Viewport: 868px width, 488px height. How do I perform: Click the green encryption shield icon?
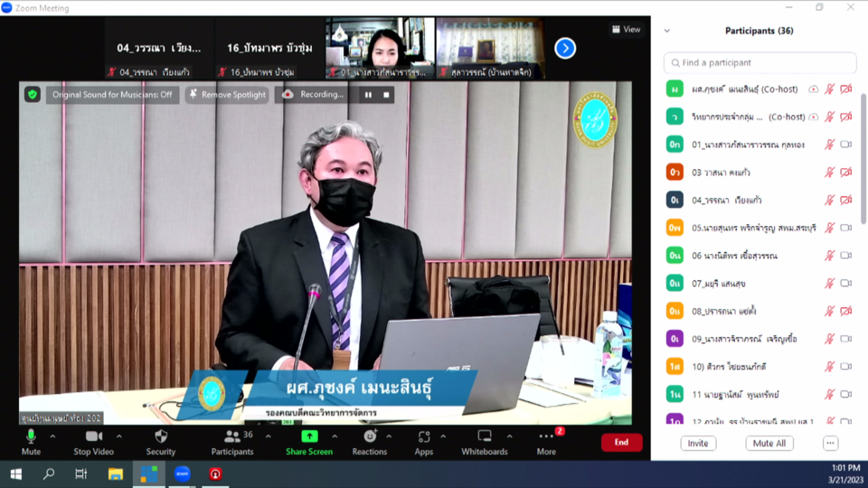(33, 95)
